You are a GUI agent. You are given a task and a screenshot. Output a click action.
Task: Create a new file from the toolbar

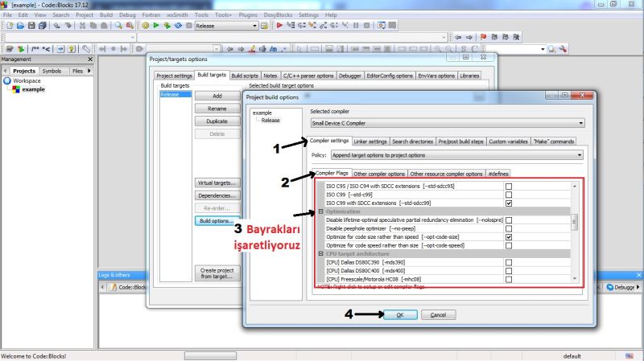10,26
